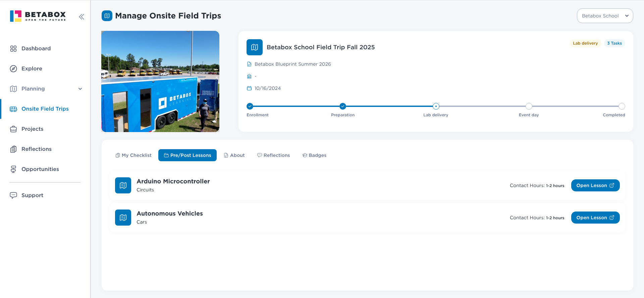Click the 3 Tasks badge
Image resolution: width=644 pixels, height=298 pixels.
tap(614, 43)
